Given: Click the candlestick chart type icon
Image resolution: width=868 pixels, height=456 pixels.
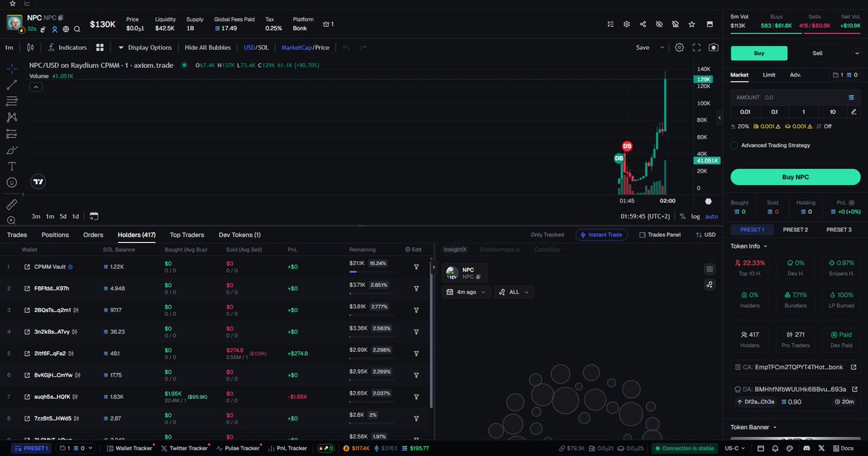Looking at the screenshot, I should (30, 48).
